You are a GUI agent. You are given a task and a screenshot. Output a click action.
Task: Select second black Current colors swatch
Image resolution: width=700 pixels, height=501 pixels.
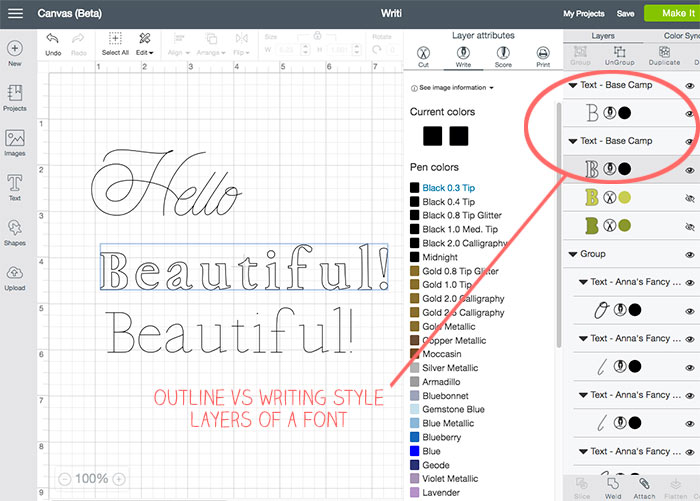[458, 136]
